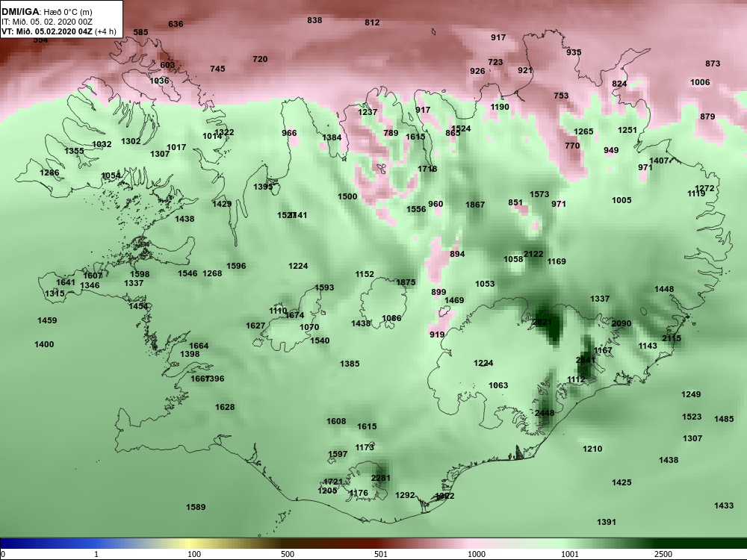Click the map value 1190

500,107
